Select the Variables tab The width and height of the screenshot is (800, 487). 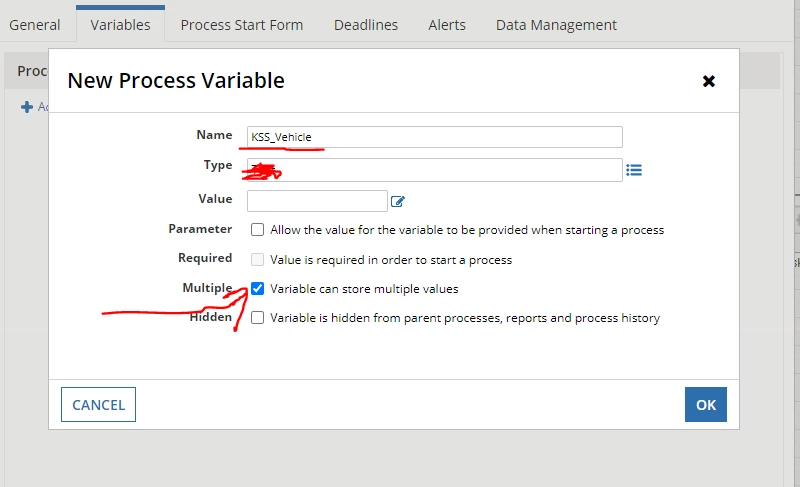pos(120,25)
